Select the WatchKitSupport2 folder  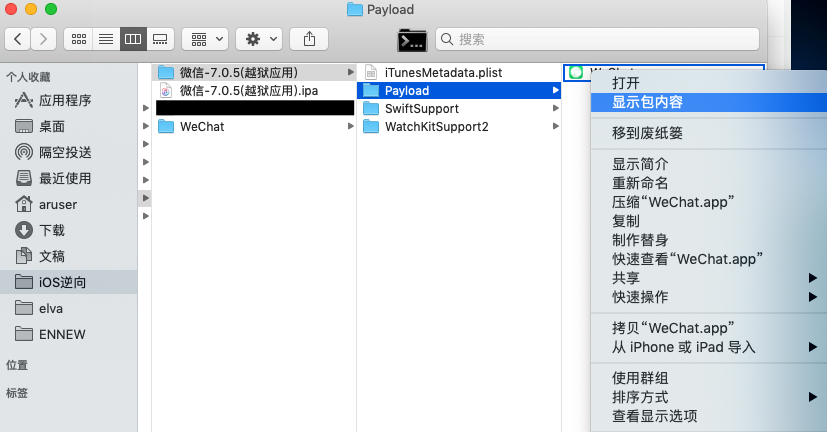459,127
